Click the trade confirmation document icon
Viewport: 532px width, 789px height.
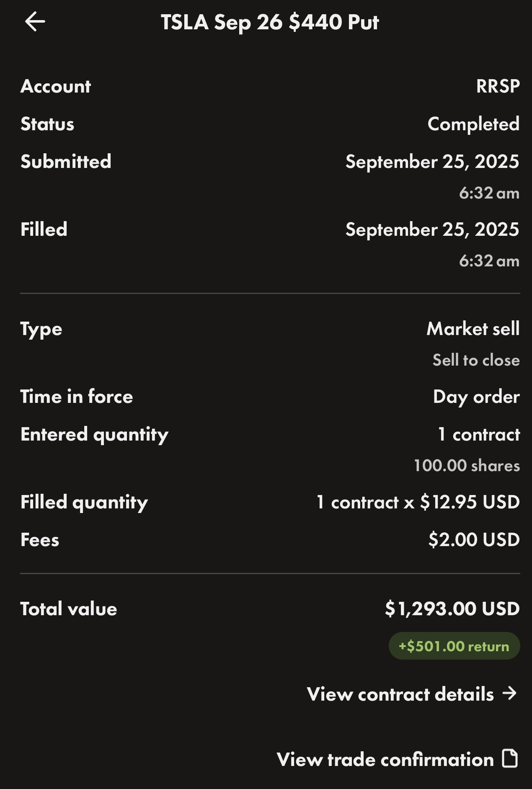coord(510,758)
